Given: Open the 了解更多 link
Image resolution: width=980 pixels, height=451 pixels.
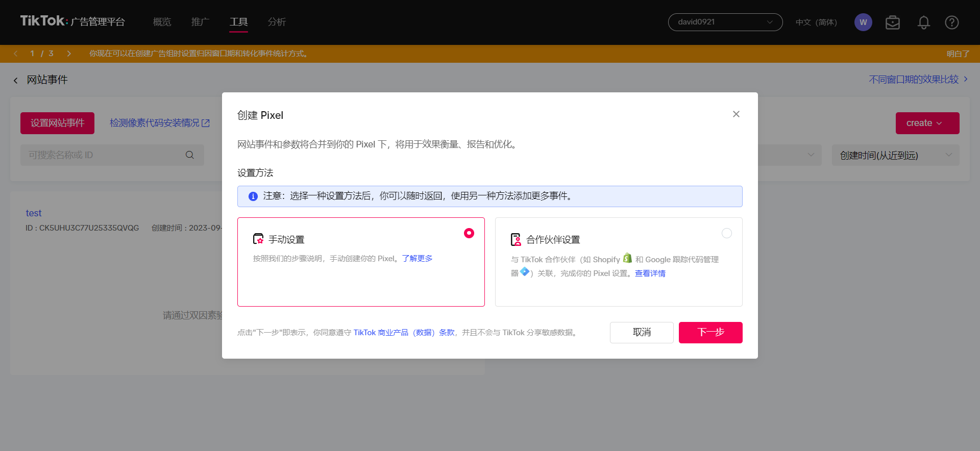Looking at the screenshot, I should pyautogui.click(x=417, y=259).
